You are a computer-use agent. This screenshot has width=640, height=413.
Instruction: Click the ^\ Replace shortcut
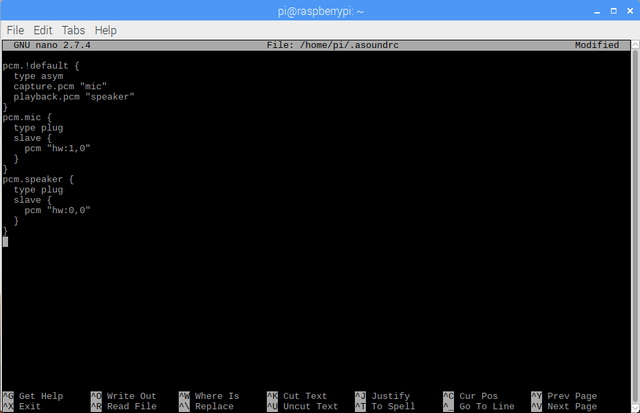206,406
